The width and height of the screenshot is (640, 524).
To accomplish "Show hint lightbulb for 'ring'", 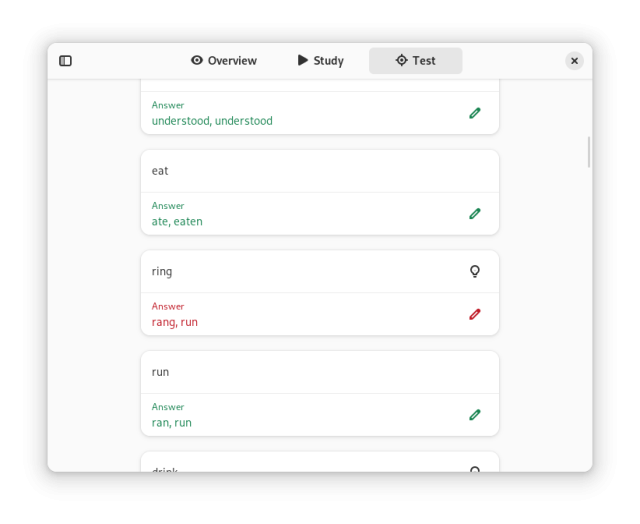I will [475, 271].
